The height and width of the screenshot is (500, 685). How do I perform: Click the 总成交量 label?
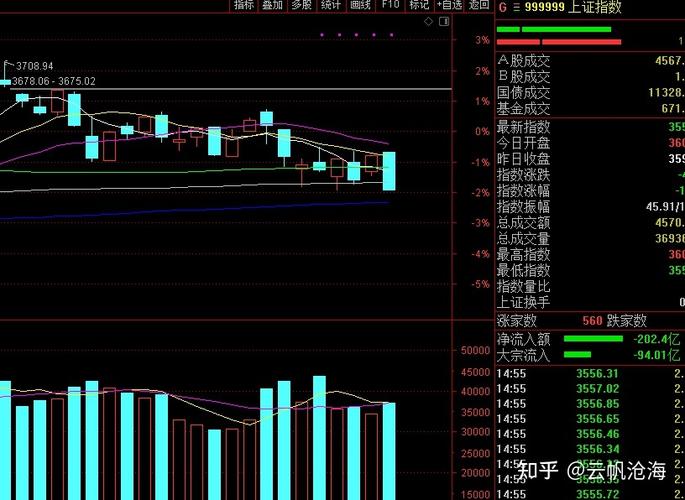coord(523,238)
